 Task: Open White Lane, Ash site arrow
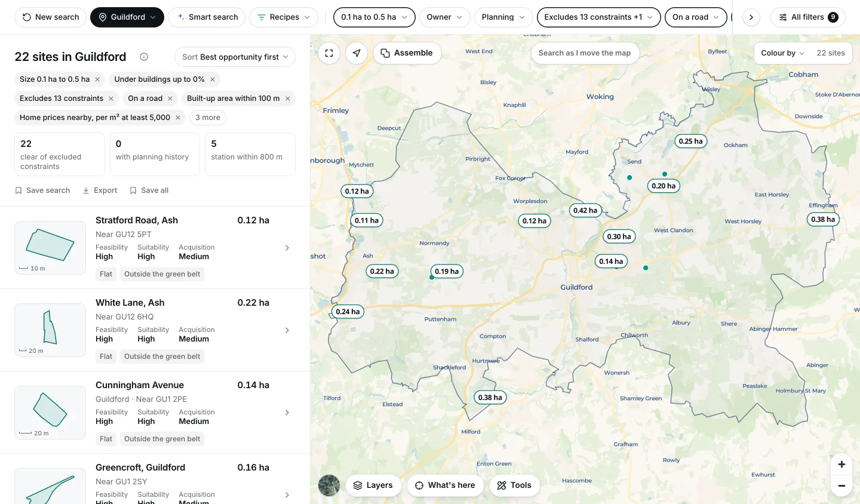(x=287, y=330)
